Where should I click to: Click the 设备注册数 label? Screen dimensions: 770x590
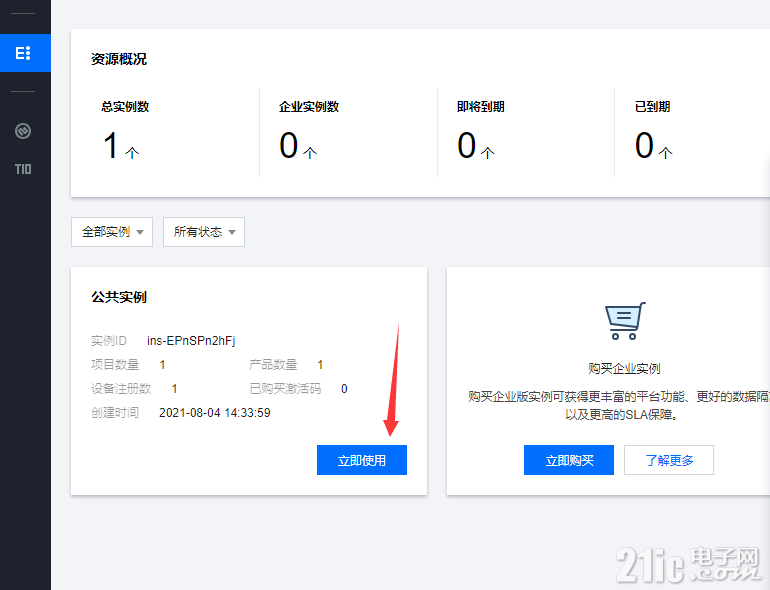tap(121, 389)
